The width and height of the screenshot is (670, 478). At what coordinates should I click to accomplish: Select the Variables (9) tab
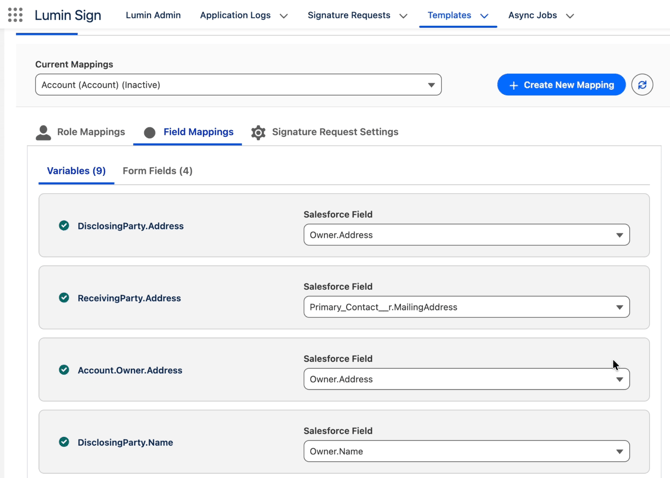point(76,171)
